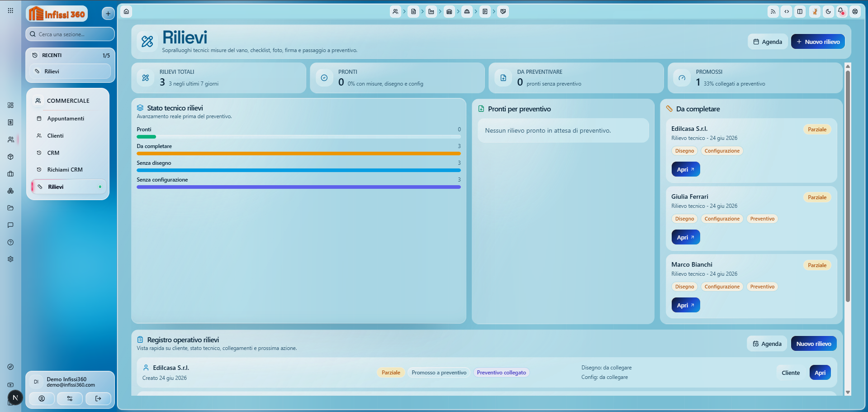Open Rilievi in the recent list
The height and width of the screenshot is (412, 868).
tap(70, 72)
